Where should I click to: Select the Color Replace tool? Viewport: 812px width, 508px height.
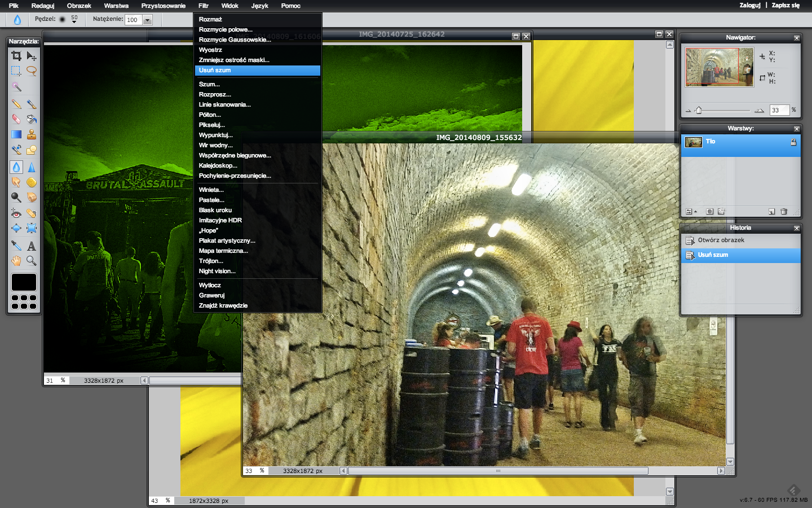pyautogui.click(x=16, y=150)
